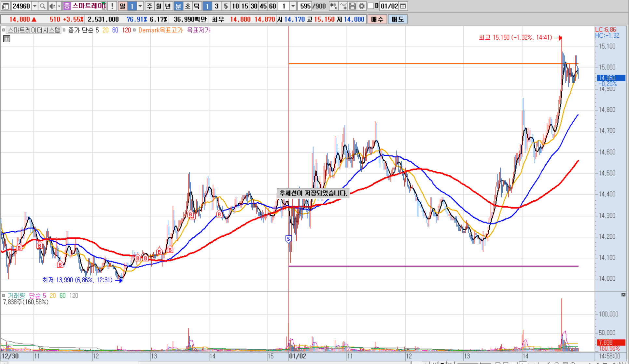Open chart settings gear icon
The image size is (629, 364).
click(x=361, y=6)
